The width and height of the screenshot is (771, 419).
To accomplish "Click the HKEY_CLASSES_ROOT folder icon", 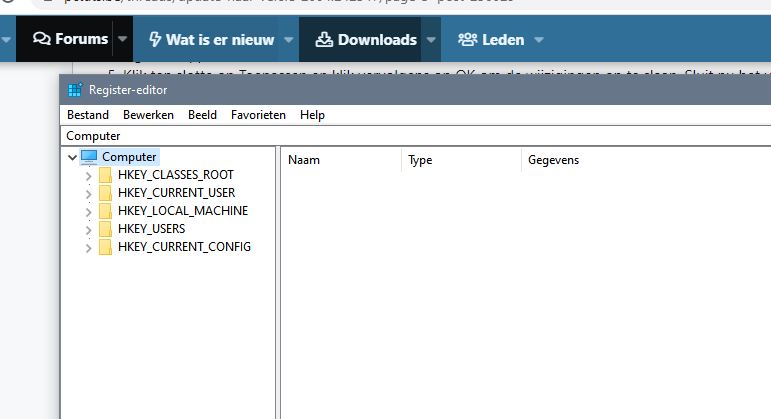I will coord(106,175).
